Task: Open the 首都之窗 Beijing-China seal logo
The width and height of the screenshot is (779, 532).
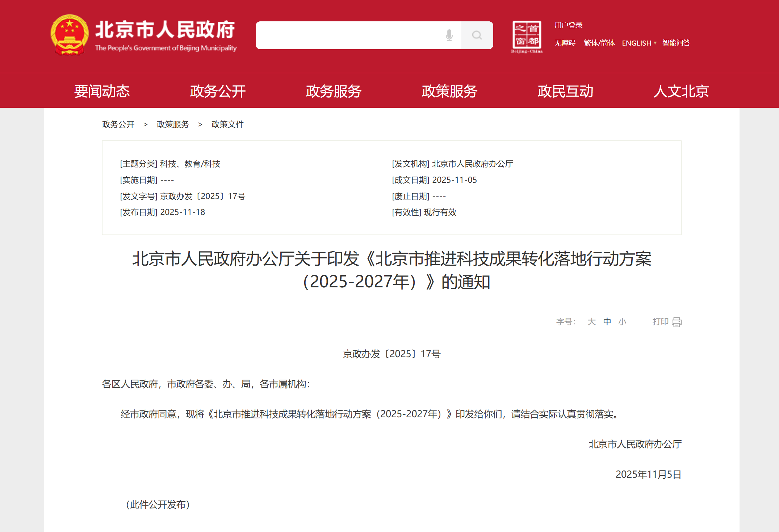Action: [x=527, y=36]
